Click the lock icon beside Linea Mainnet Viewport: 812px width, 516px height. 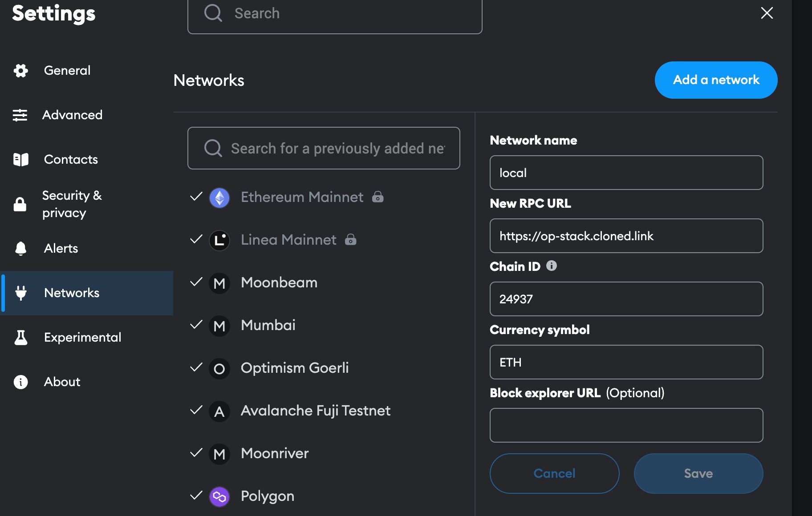(x=351, y=239)
